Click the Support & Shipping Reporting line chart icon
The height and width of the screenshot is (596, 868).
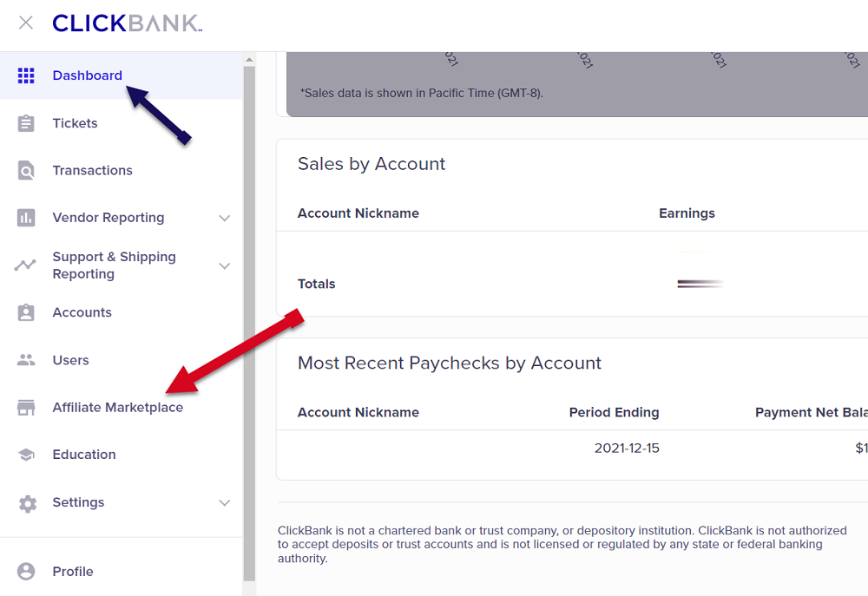[x=25, y=265]
